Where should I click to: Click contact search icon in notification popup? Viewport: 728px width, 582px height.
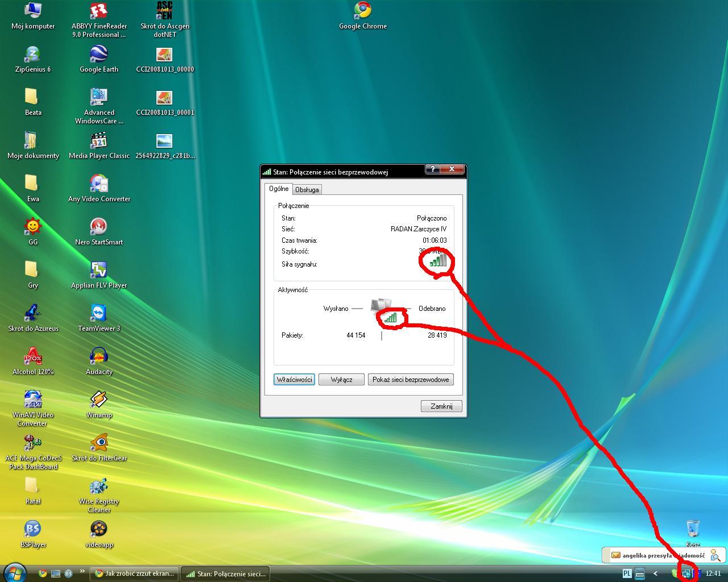716,555
